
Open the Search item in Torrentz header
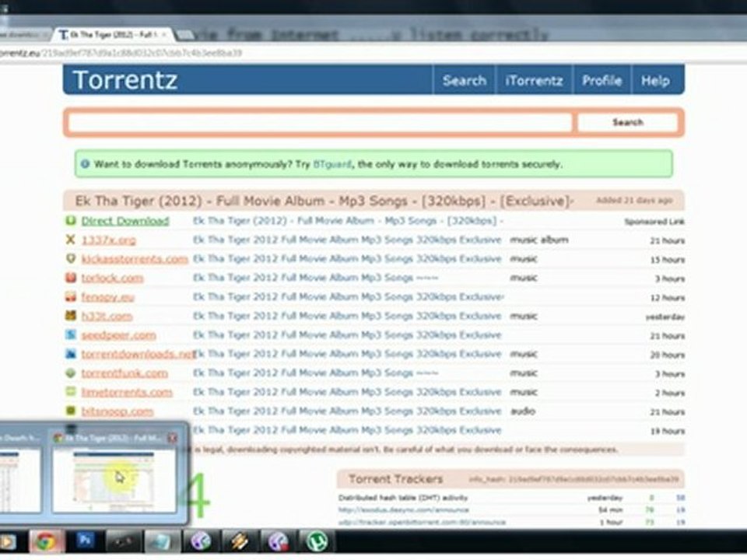[x=465, y=80]
